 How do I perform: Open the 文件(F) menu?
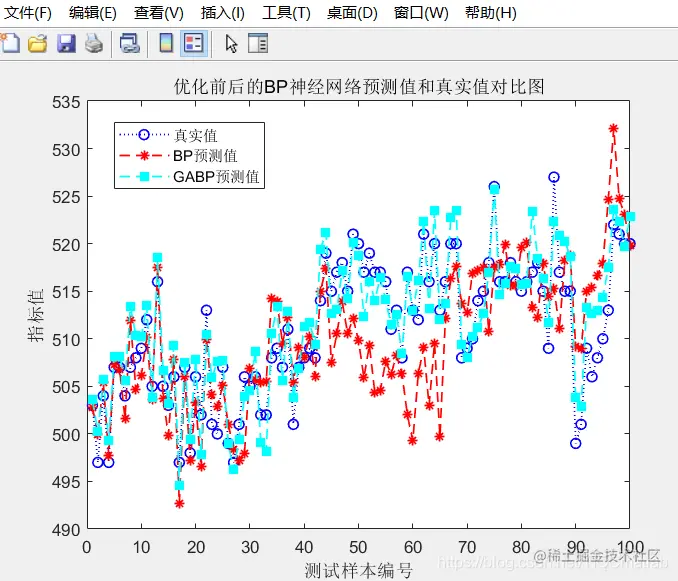pos(28,13)
